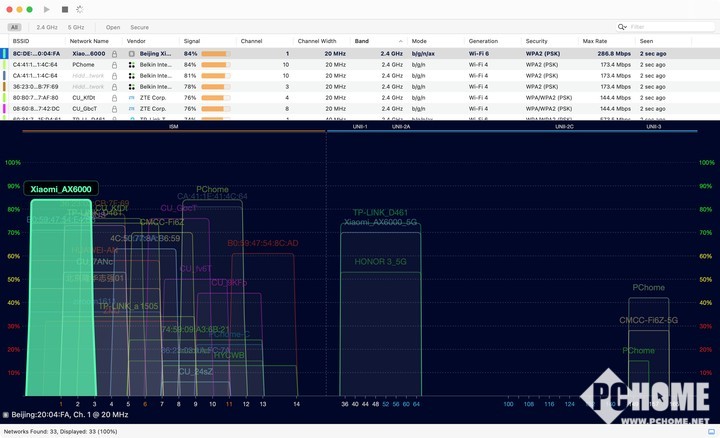Click the UNII-2C band label above the chart
Screen dimensions: 720x438
point(564,127)
